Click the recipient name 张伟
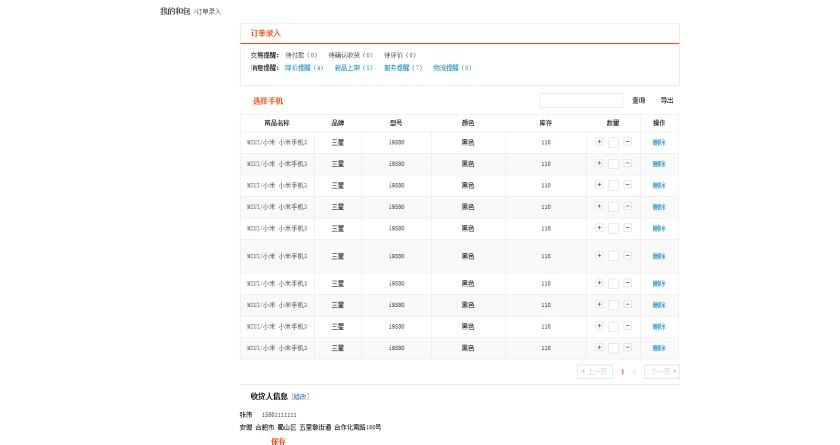Screen dimensions: 840x445 point(246,414)
